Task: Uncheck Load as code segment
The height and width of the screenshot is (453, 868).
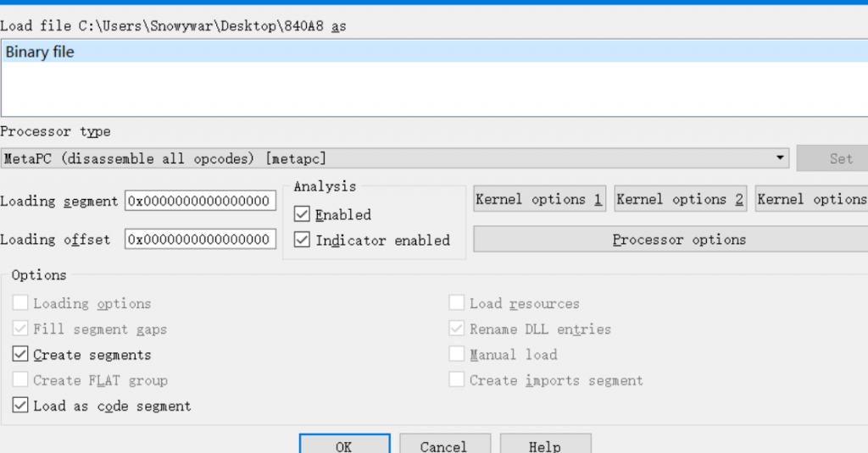Action: [21, 406]
